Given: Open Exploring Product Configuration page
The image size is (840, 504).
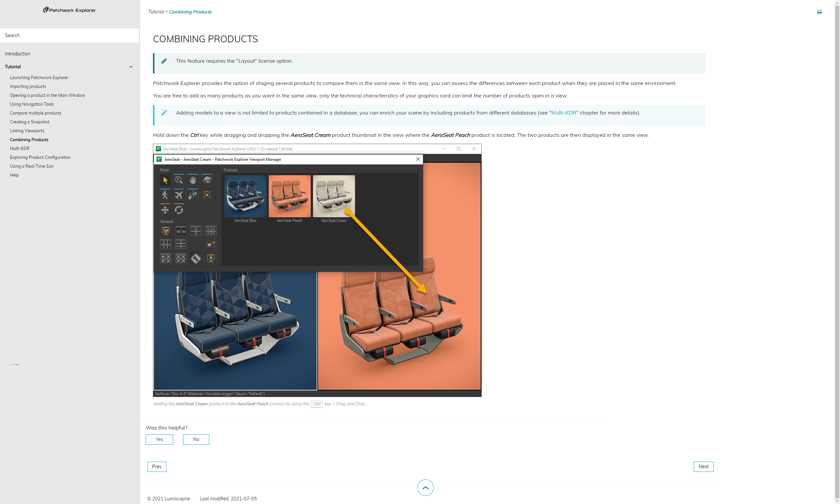Looking at the screenshot, I should point(40,157).
